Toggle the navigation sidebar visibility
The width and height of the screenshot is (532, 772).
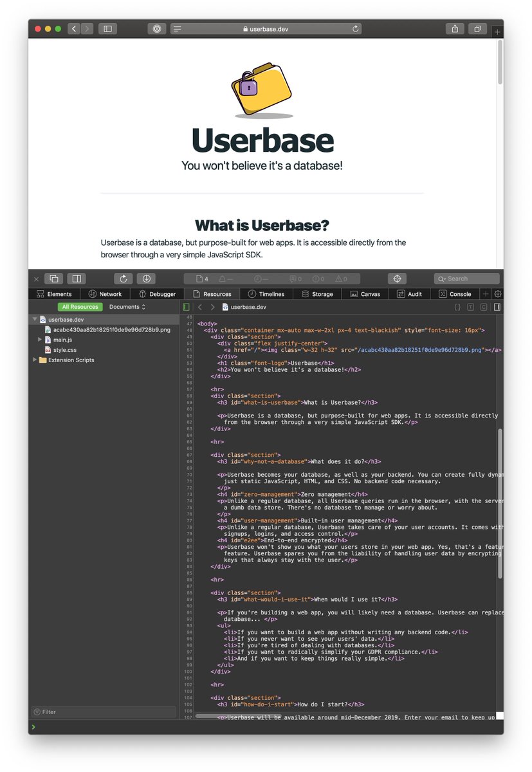pyautogui.click(x=187, y=307)
